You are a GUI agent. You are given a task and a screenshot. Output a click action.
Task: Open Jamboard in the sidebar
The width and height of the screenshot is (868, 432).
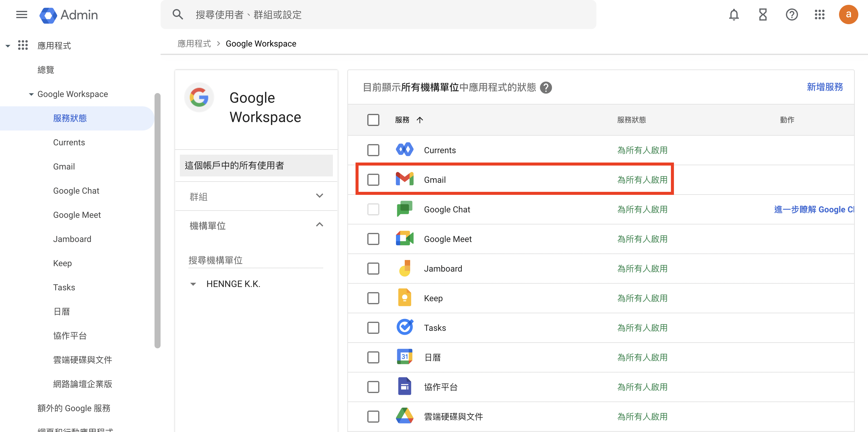click(72, 239)
